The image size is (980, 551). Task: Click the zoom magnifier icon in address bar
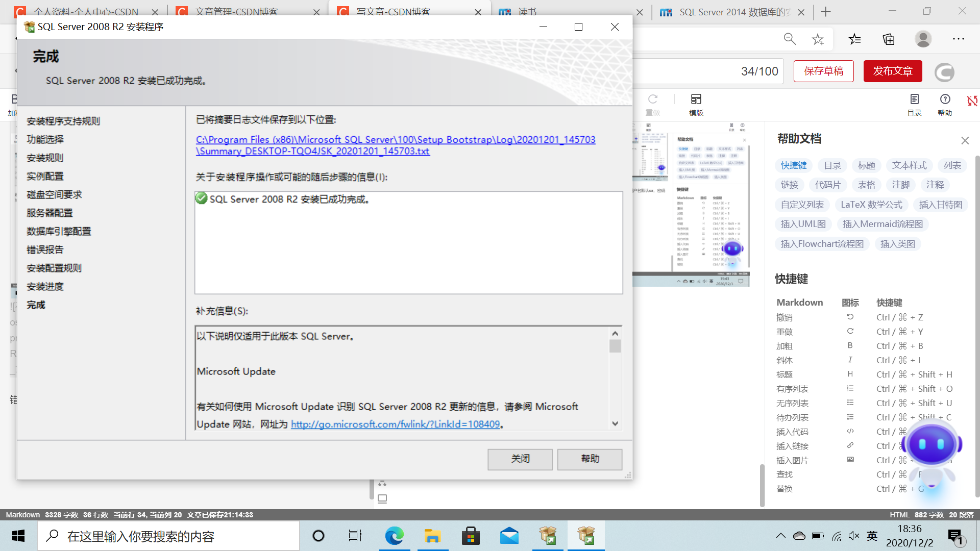[790, 39]
